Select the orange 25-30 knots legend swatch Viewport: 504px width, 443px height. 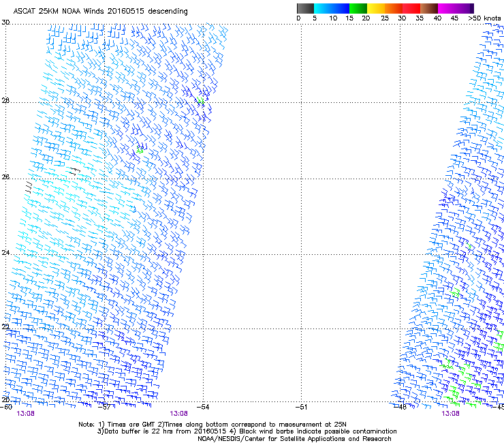coord(394,8)
